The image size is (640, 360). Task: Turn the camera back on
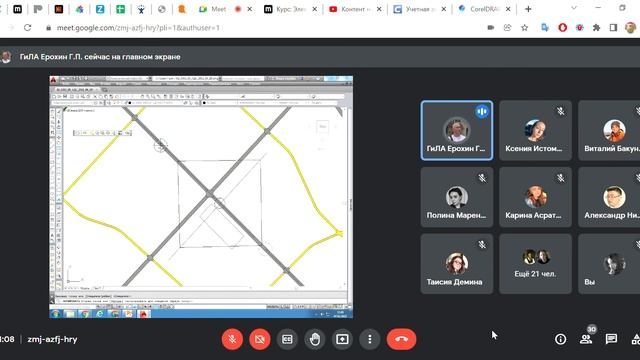tap(260, 339)
